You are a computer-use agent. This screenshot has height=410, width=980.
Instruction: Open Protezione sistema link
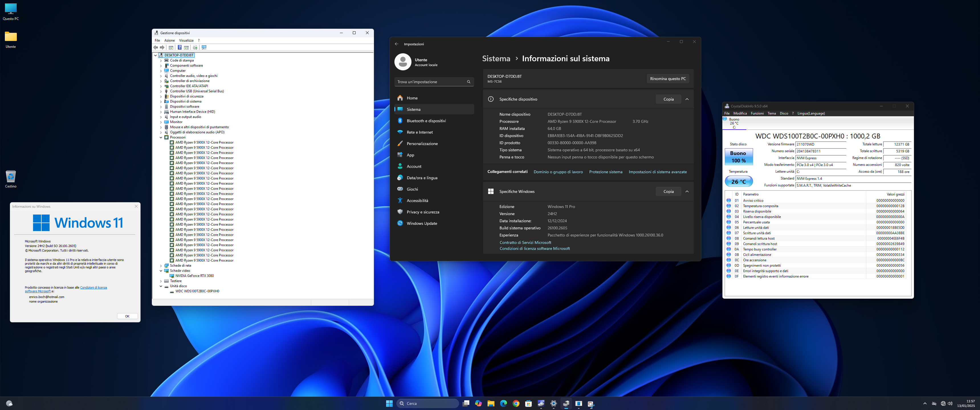coord(606,172)
